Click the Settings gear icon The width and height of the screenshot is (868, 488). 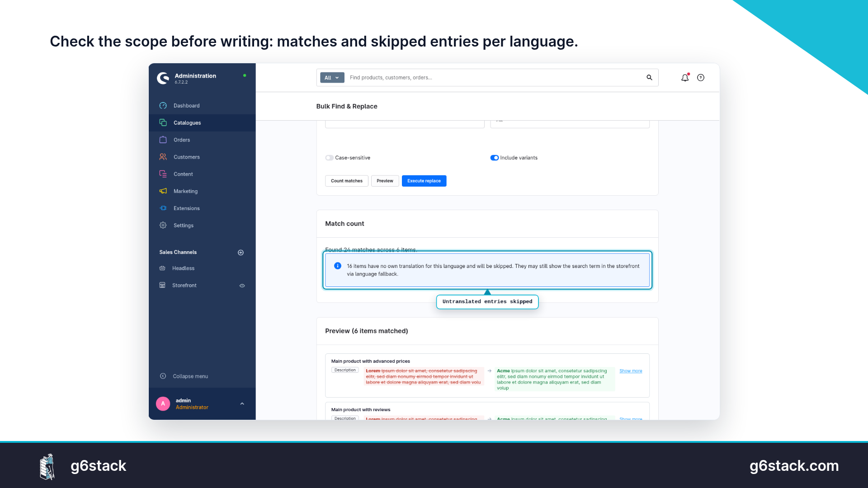coord(163,225)
